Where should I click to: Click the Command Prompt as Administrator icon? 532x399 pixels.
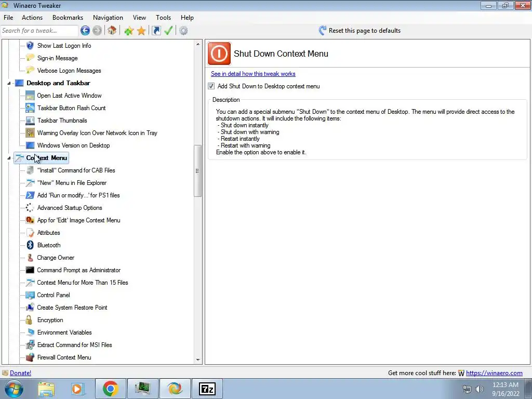[x=30, y=270]
